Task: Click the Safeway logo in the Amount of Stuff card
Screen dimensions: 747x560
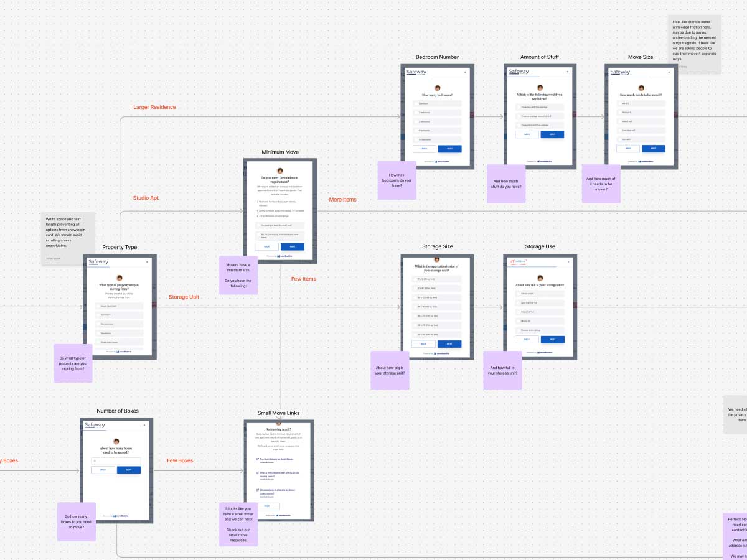Action: [519, 72]
